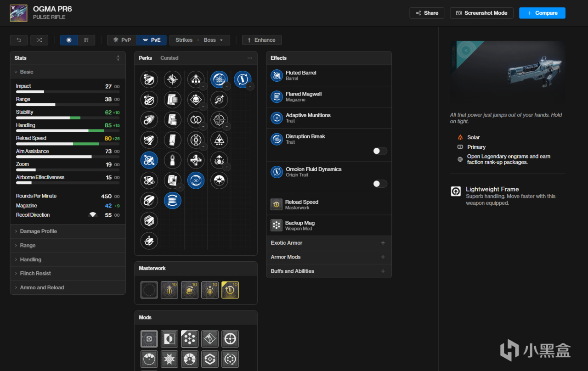Click the blue Compare button

[x=542, y=13]
